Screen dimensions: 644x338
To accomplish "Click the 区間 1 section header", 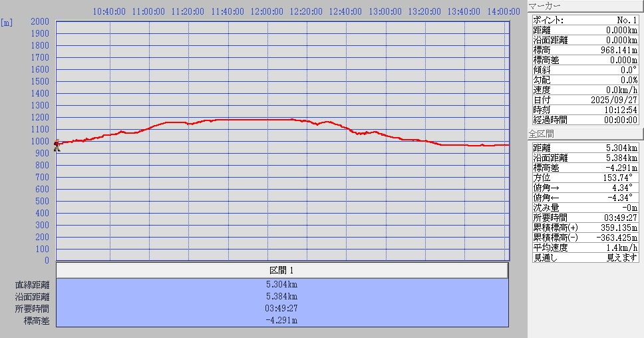I will pyautogui.click(x=281, y=271).
